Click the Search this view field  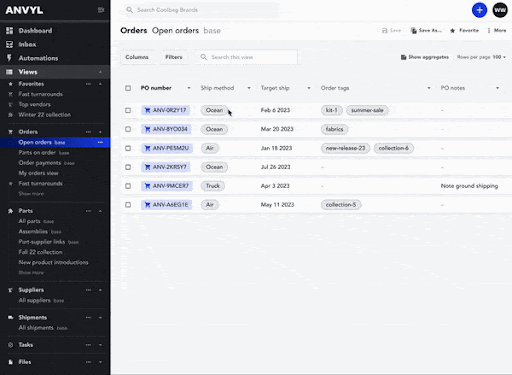247,57
